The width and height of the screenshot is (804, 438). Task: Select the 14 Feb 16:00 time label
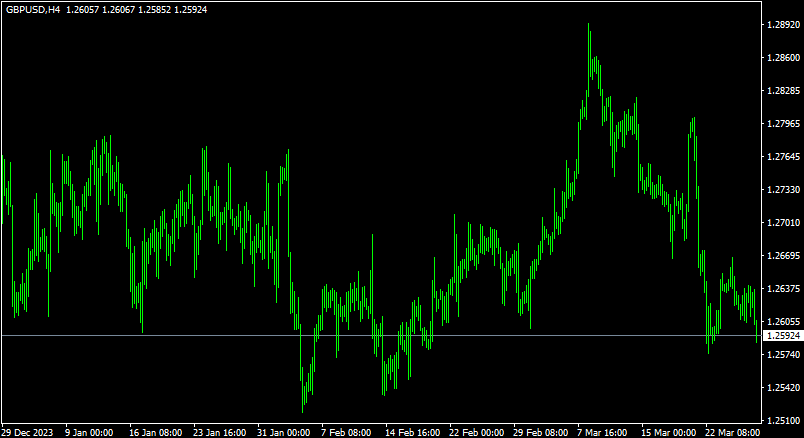[x=412, y=432]
